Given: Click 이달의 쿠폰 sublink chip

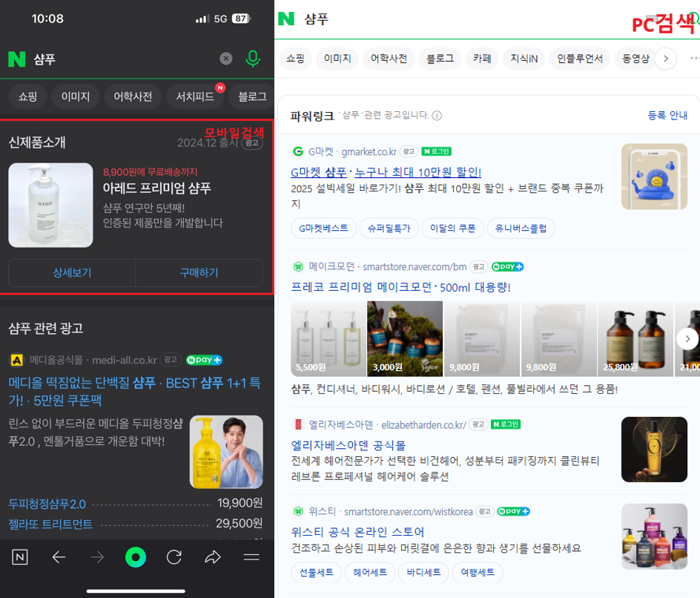Looking at the screenshot, I should (x=452, y=229).
